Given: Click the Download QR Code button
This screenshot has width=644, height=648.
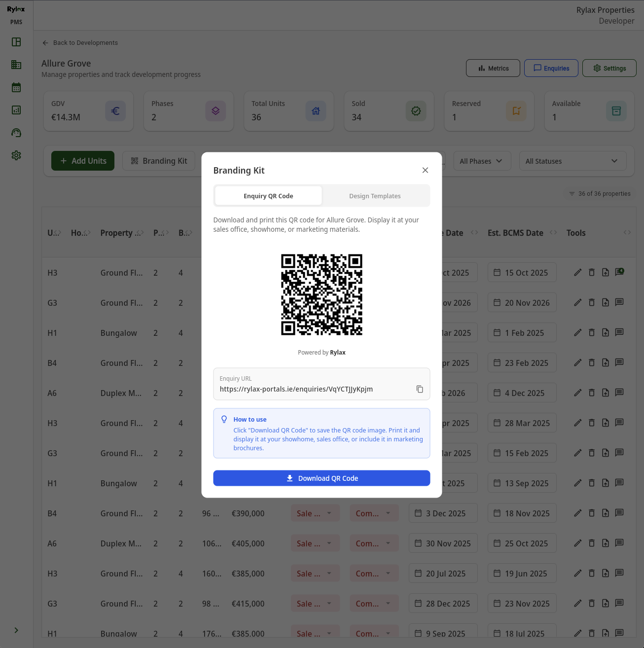Looking at the screenshot, I should (322, 478).
